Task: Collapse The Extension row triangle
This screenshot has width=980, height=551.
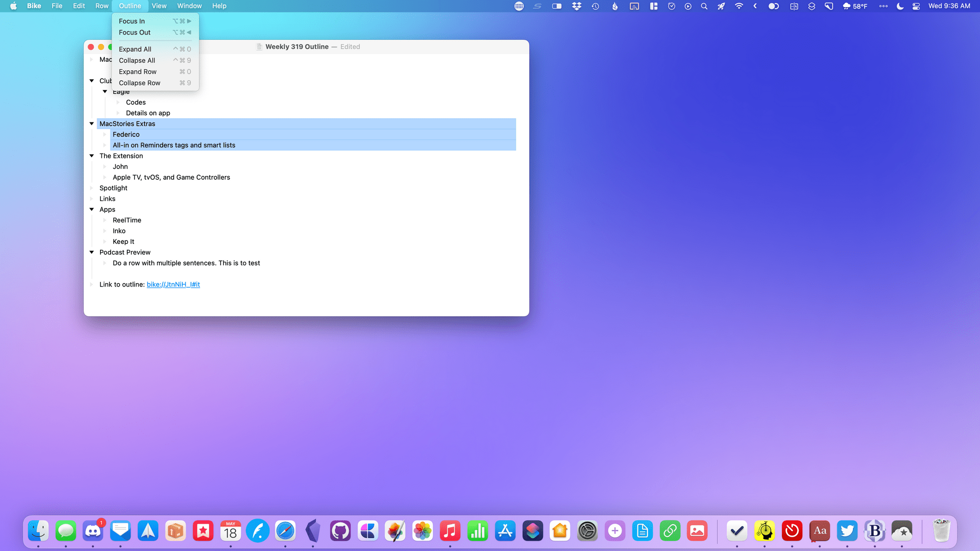Action: pyautogui.click(x=91, y=155)
